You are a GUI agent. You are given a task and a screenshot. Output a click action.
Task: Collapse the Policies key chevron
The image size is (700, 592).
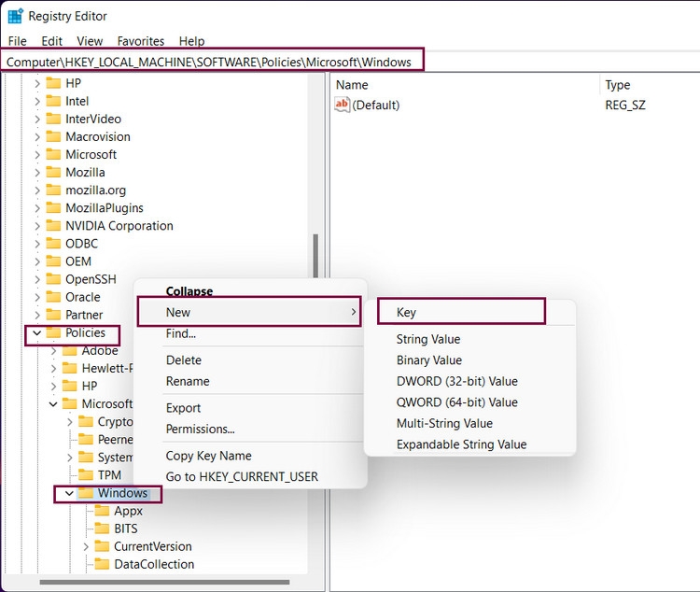click(x=37, y=333)
